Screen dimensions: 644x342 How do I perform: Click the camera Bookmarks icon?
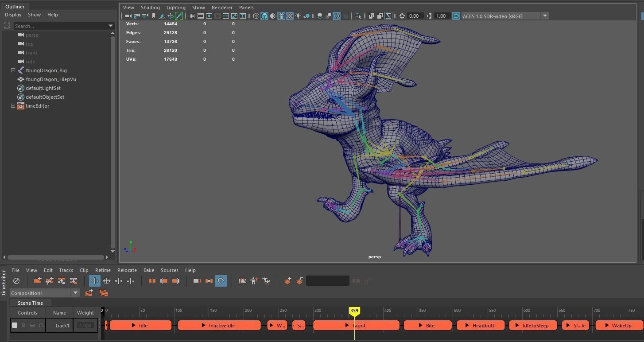[x=154, y=16]
